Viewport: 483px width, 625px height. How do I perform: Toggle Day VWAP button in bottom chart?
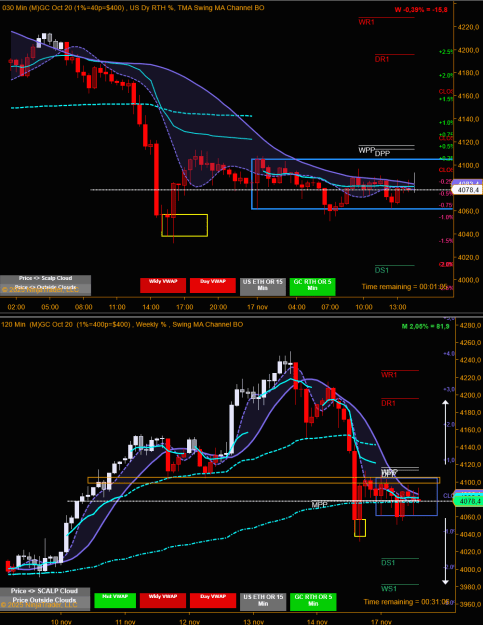point(213,600)
